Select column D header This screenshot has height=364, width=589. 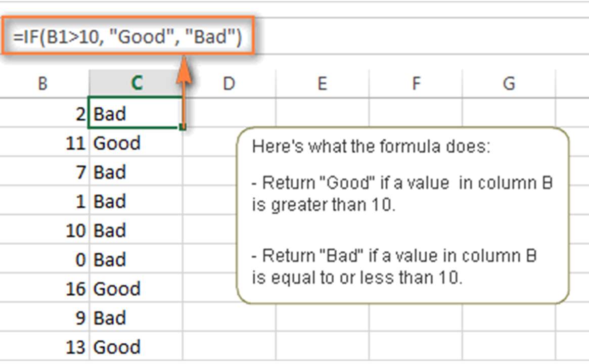point(230,82)
